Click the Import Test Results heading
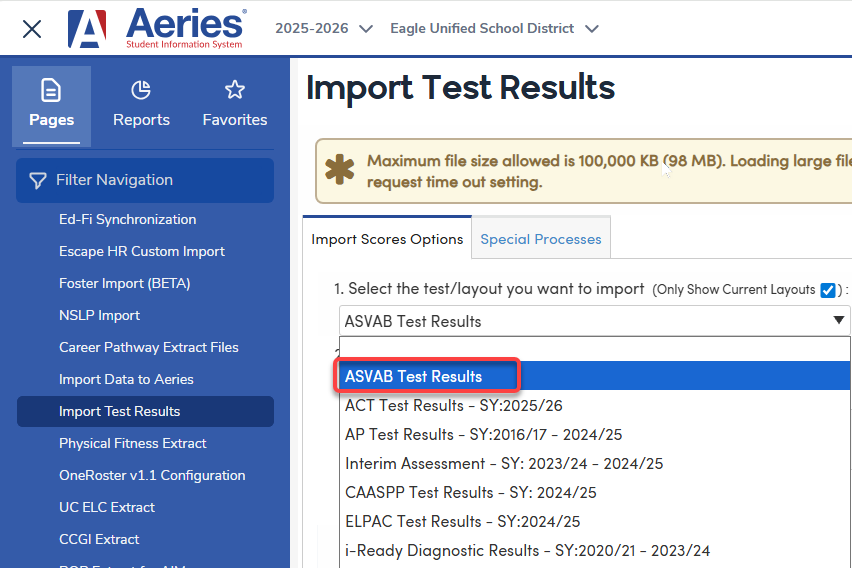This screenshot has width=852, height=568. pyautogui.click(x=460, y=87)
